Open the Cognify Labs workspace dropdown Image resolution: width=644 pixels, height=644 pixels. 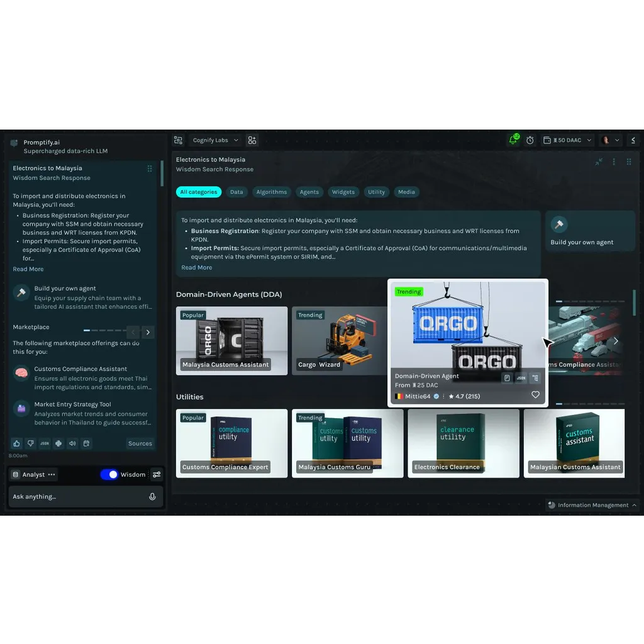[x=215, y=140]
